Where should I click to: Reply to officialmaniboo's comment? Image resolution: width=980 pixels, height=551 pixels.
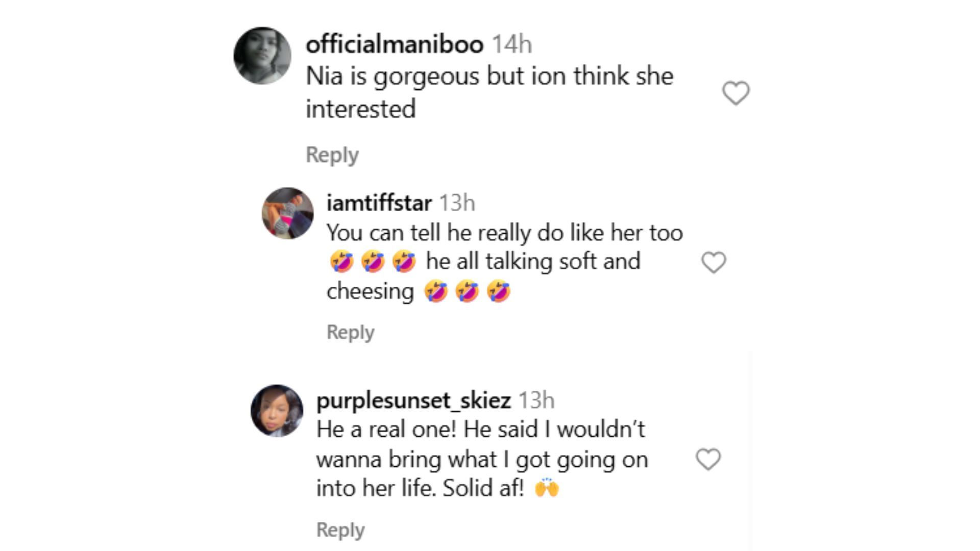332,155
